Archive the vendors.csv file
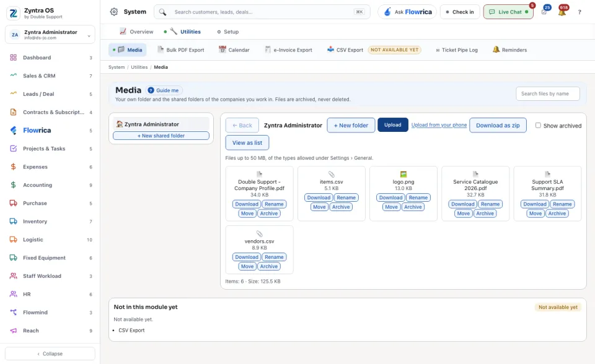595x364 pixels. click(x=268, y=267)
